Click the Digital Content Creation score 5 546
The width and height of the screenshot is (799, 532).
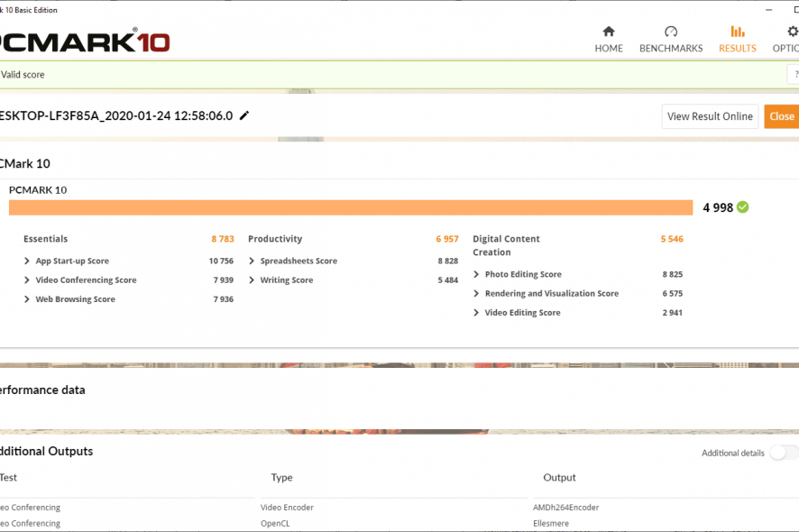coord(672,239)
